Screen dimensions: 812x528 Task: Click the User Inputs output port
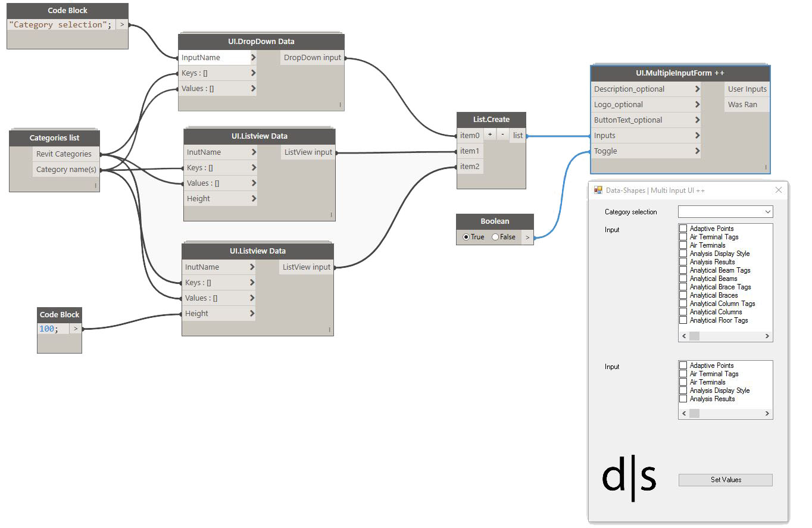[x=747, y=89]
